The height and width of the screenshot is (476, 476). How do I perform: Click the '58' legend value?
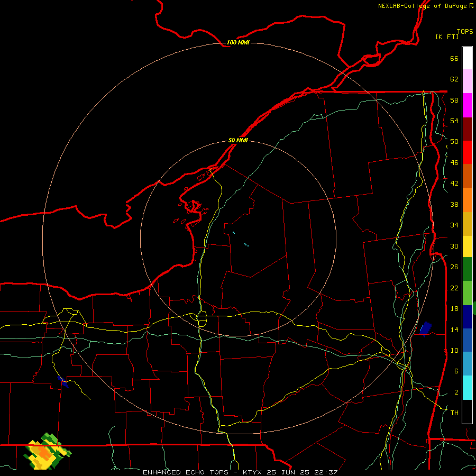[454, 100]
